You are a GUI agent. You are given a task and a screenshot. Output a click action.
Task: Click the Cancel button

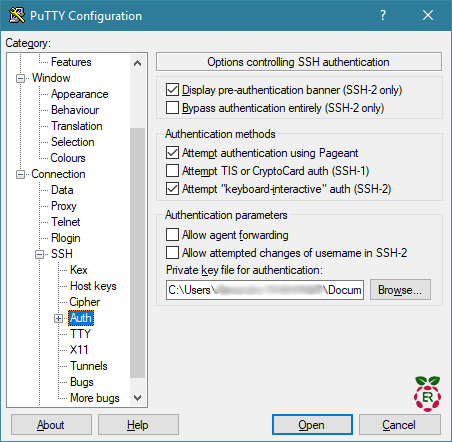tap(400, 425)
